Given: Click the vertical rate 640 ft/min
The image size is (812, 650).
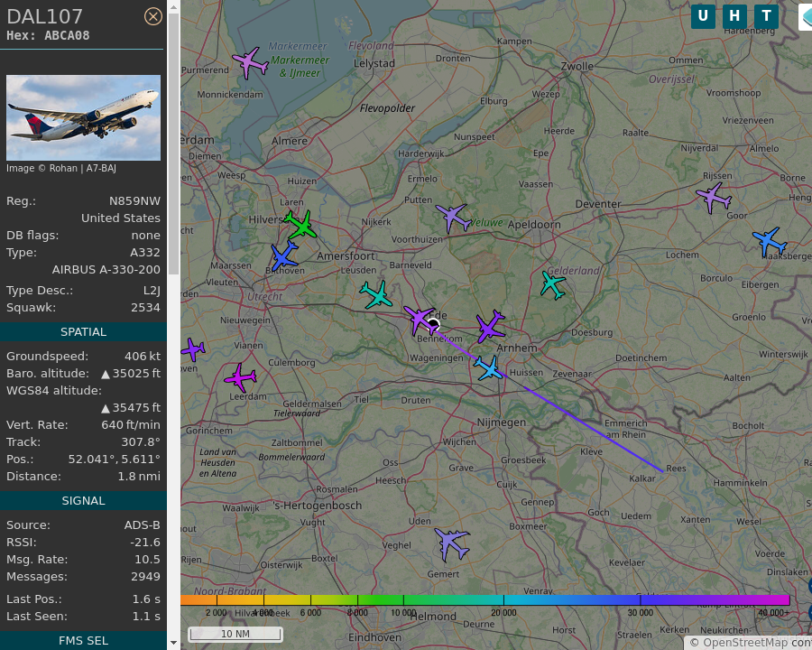Looking at the screenshot, I should (131, 424).
